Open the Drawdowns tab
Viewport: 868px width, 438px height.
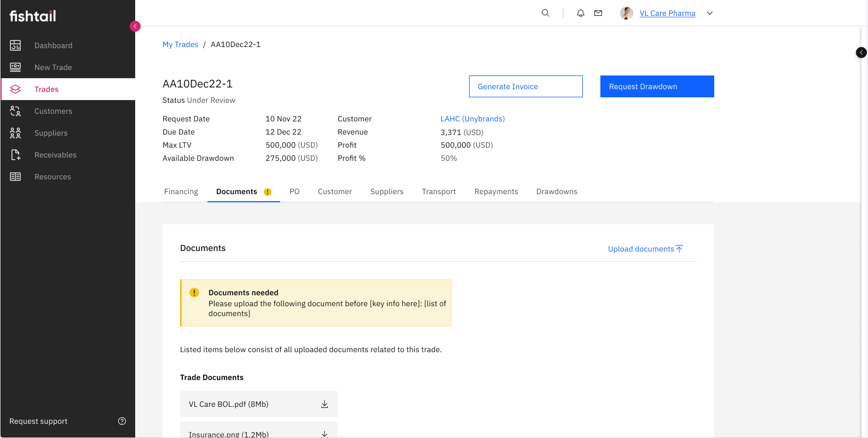[x=557, y=191]
